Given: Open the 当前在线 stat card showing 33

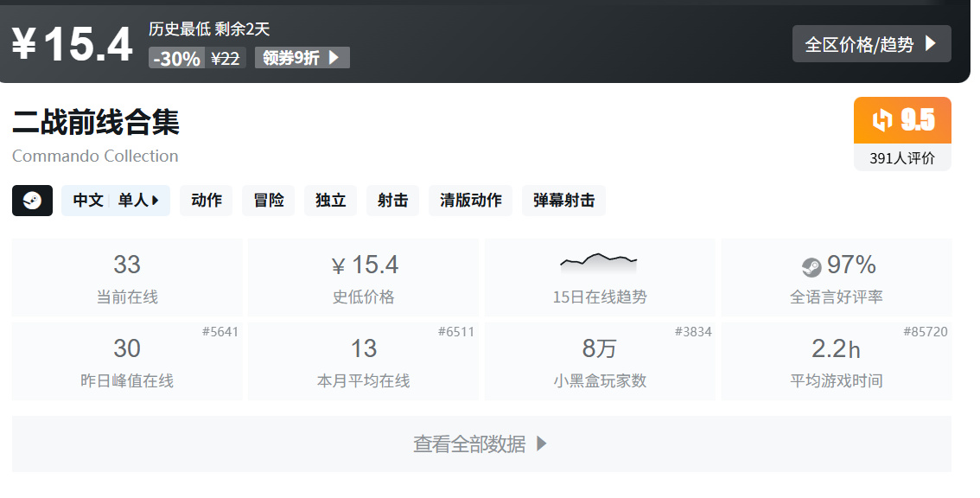Looking at the screenshot, I should click(x=127, y=278).
